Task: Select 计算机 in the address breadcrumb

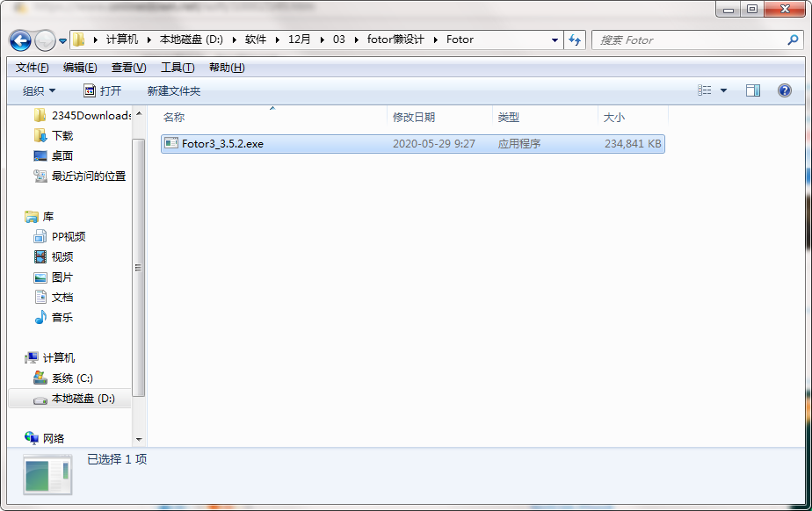Action: point(121,40)
